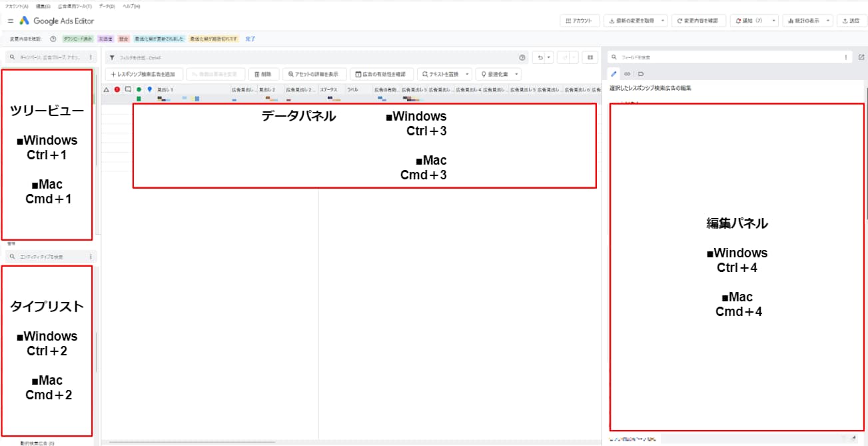Expand the 最新の変更を取得 dropdown arrow
Image resolution: width=868 pixels, height=446 pixels.
pos(663,21)
